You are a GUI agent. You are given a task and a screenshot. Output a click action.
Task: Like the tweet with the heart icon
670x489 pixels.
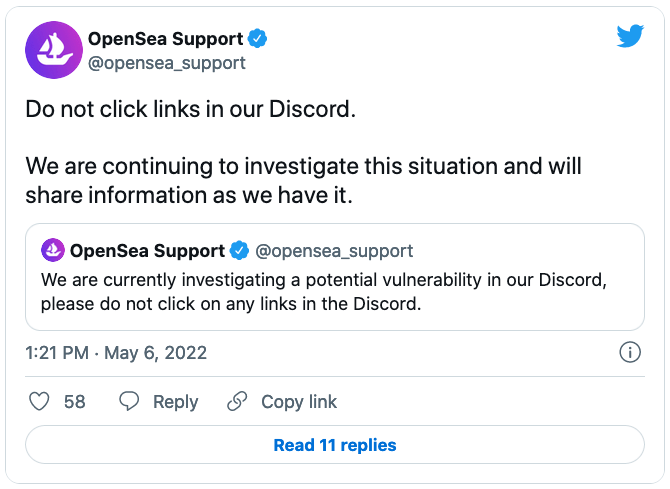39,401
